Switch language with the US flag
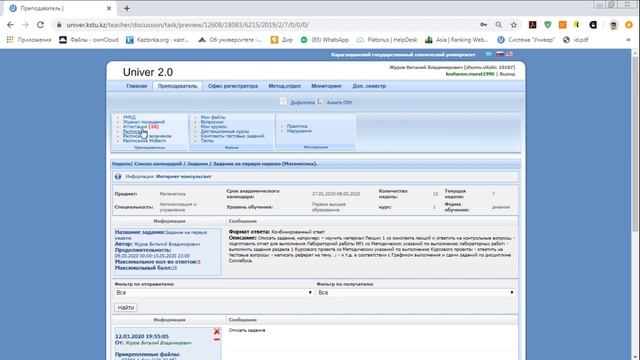 tap(509, 54)
